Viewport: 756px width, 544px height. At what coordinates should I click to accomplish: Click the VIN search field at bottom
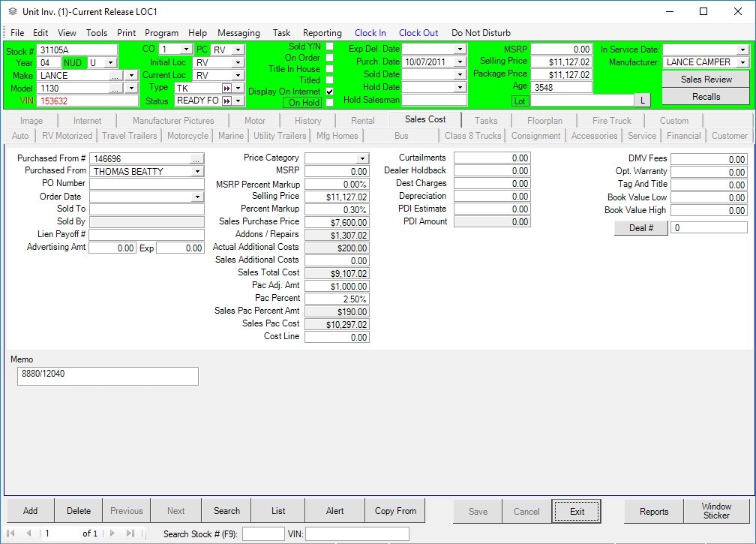[x=357, y=534]
